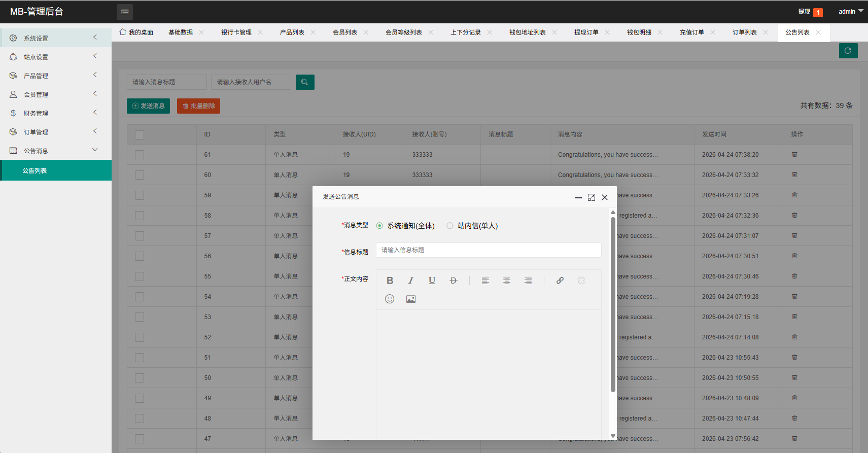Apply bold formatting in the editor
This screenshot has height=453, width=868.
pyautogui.click(x=390, y=281)
